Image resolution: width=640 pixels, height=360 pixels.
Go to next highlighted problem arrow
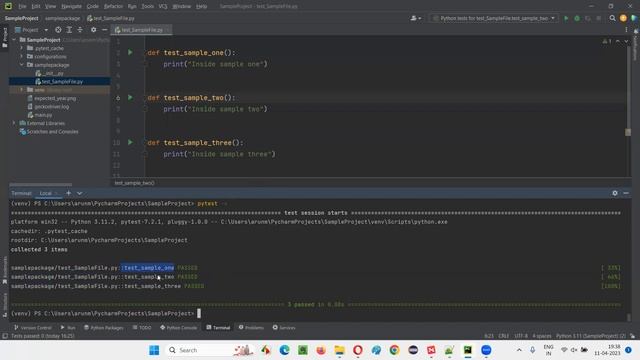626,41
